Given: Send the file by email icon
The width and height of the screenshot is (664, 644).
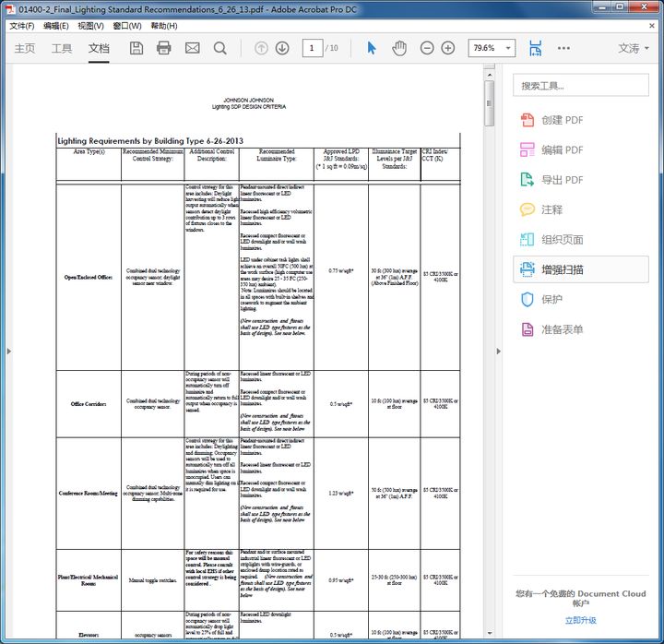Looking at the screenshot, I should click(192, 48).
